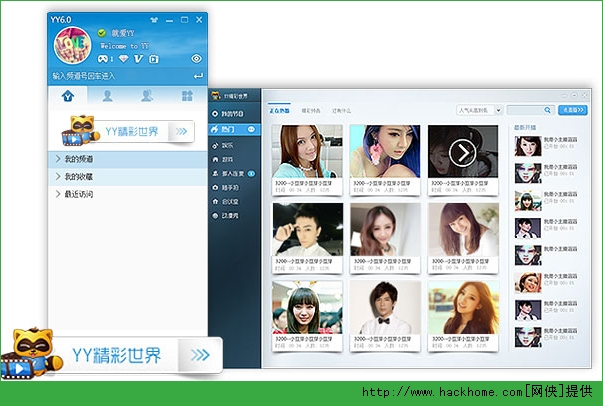Click the raccoon logo in second window's title
Image resolution: width=603 pixels, height=406 pixels.
pos(217,96)
